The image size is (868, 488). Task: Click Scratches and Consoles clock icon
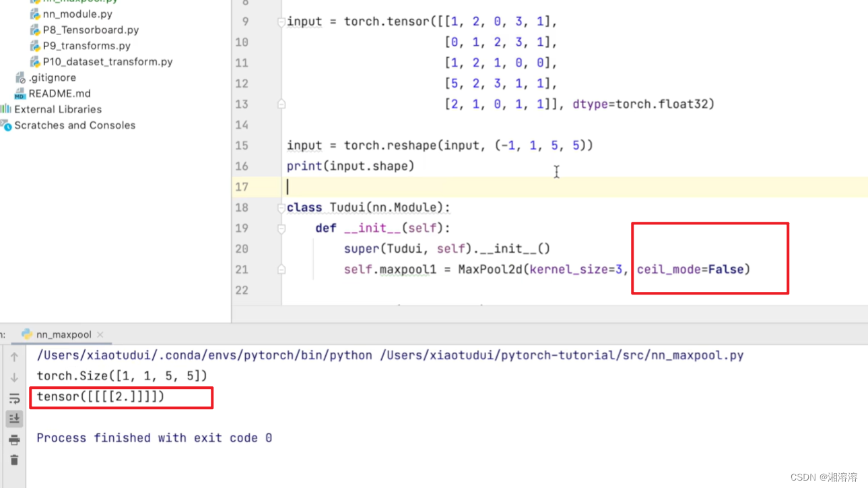coord(6,125)
